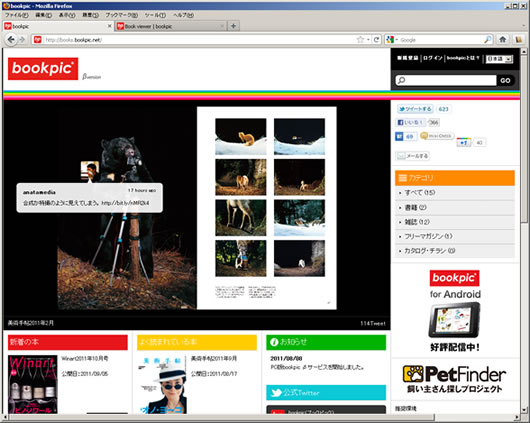Click the horizontal scrollbar right arrow
Screen dimensions: 530x423
[517, 417]
